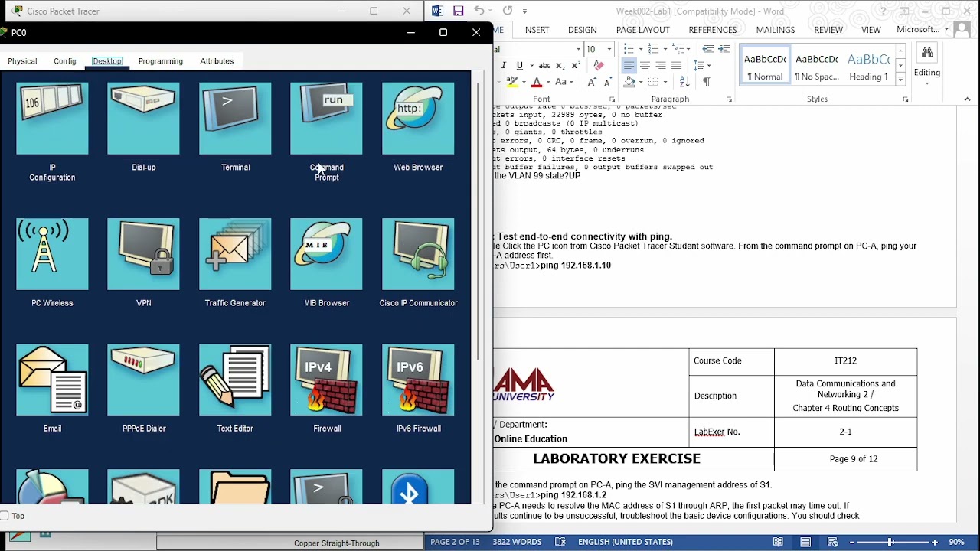
Task: Click ENGLISH (UNITED STATES) language indicator
Action: 626,542
